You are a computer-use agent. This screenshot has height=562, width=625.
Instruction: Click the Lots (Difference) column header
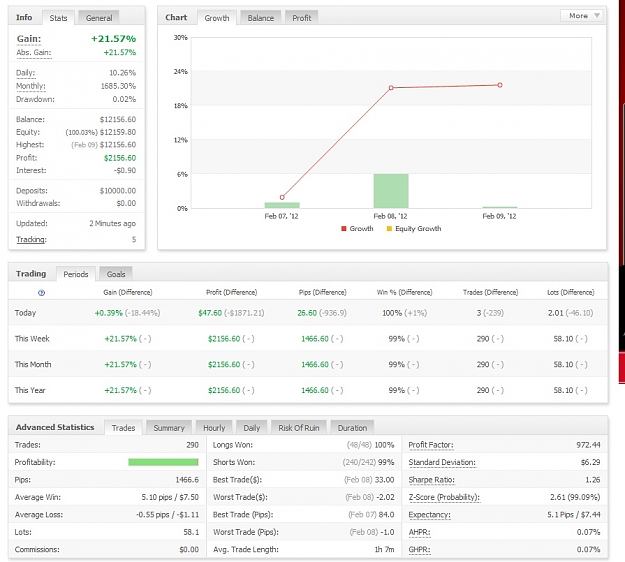point(570,292)
